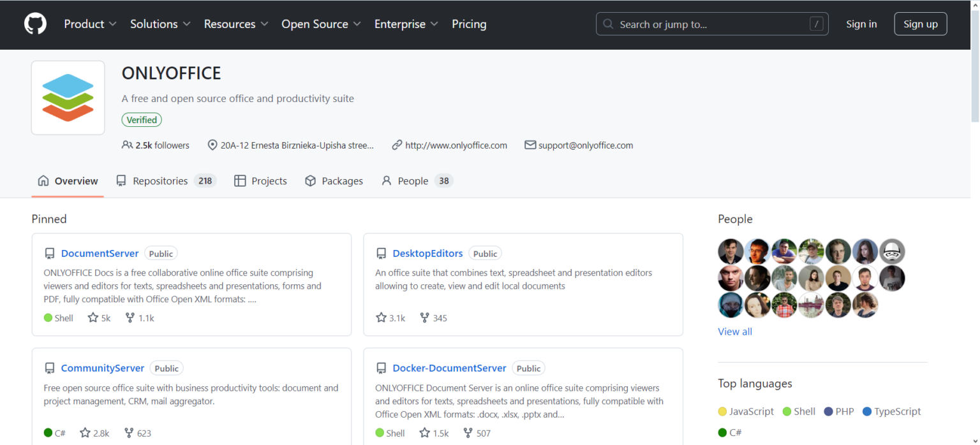The image size is (980, 445).
Task: Click inside the search input field
Action: pos(702,24)
